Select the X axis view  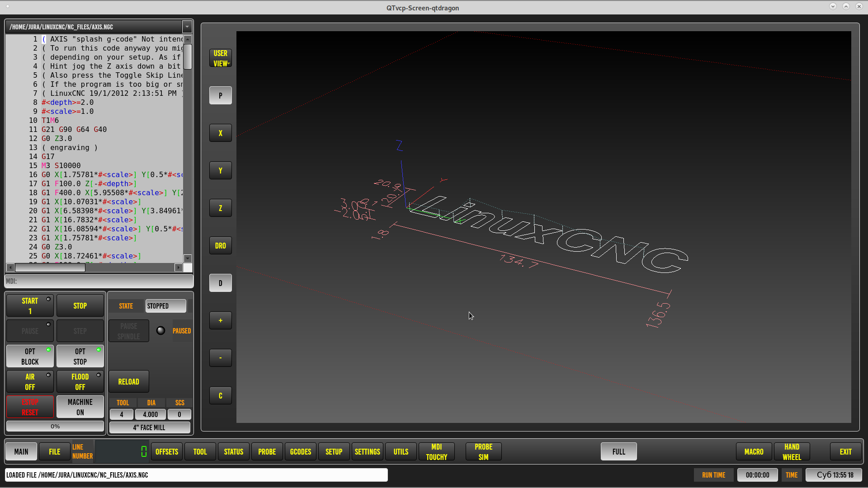(x=220, y=133)
